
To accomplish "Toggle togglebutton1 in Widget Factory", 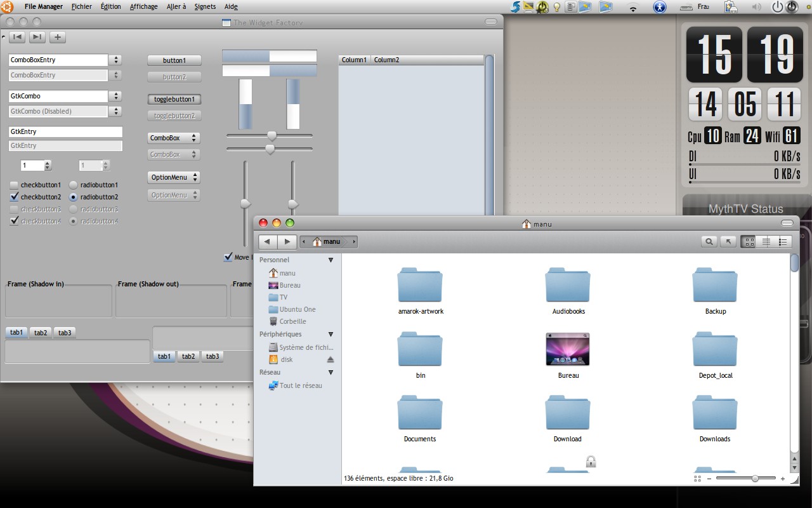I will pos(174,99).
